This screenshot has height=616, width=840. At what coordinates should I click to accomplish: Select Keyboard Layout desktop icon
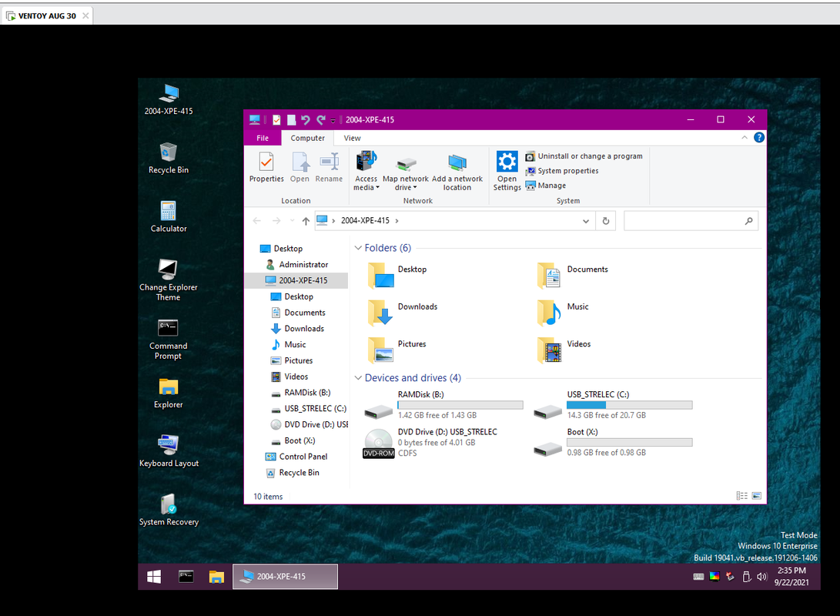pyautogui.click(x=169, y=451)
